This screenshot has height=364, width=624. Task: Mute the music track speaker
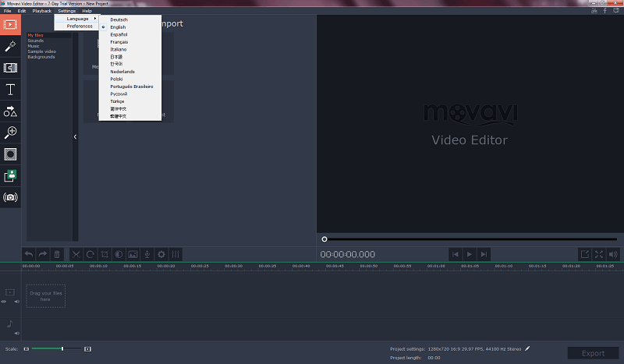16,333
